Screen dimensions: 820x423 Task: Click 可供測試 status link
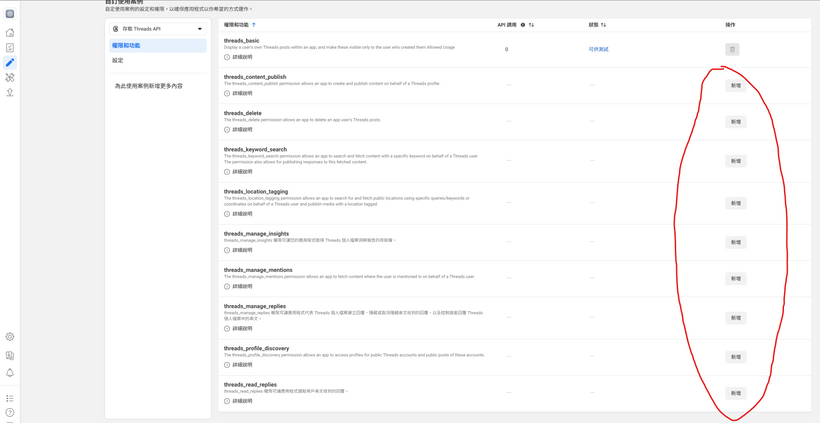coord(598,49)
